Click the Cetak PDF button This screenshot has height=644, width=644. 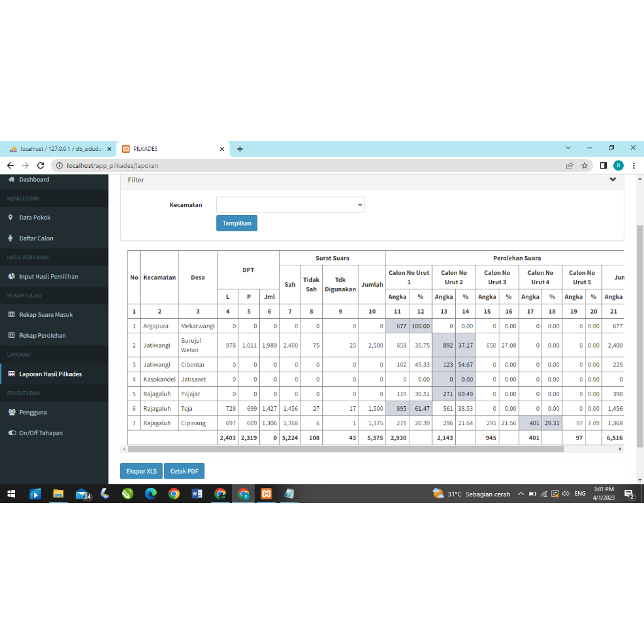click(x=184, y=471)
